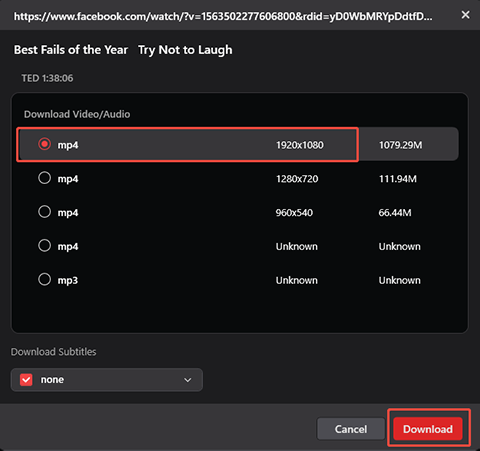Click the Download Video/Audio heading
The height and width of the screenshot is (451, 480).
(77, 114)
